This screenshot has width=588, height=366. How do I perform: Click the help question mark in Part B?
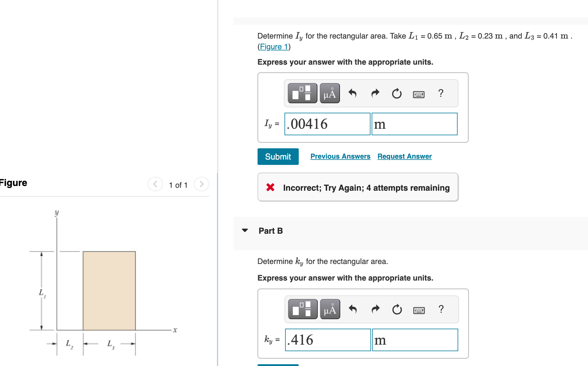click(441, 309)
